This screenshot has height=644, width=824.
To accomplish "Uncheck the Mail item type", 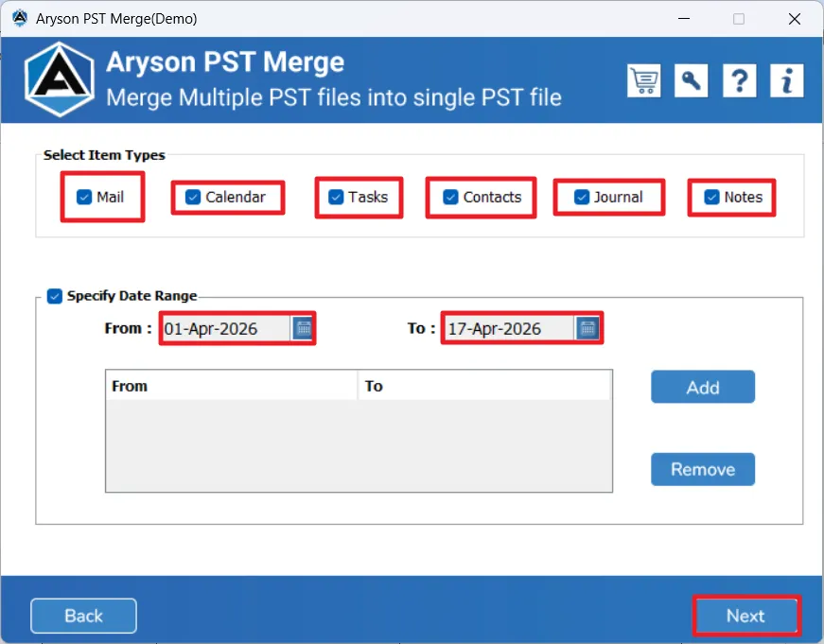I will (x=84, y=197).
